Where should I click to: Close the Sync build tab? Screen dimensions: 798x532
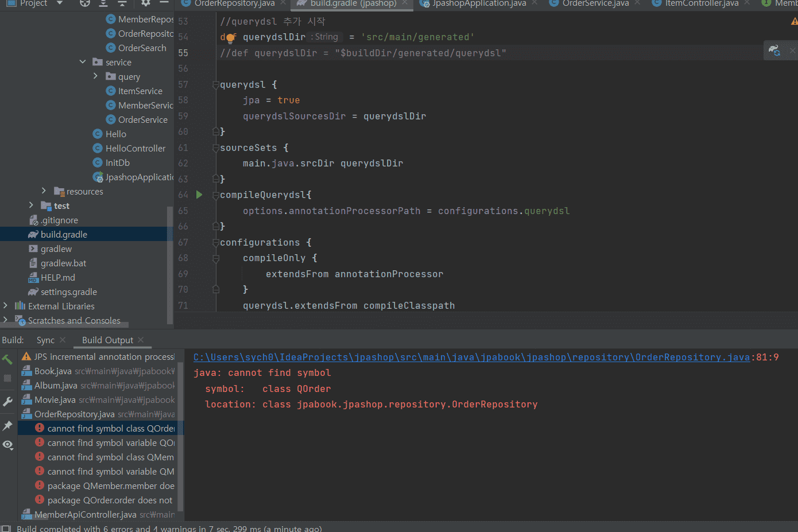(63, 340)
